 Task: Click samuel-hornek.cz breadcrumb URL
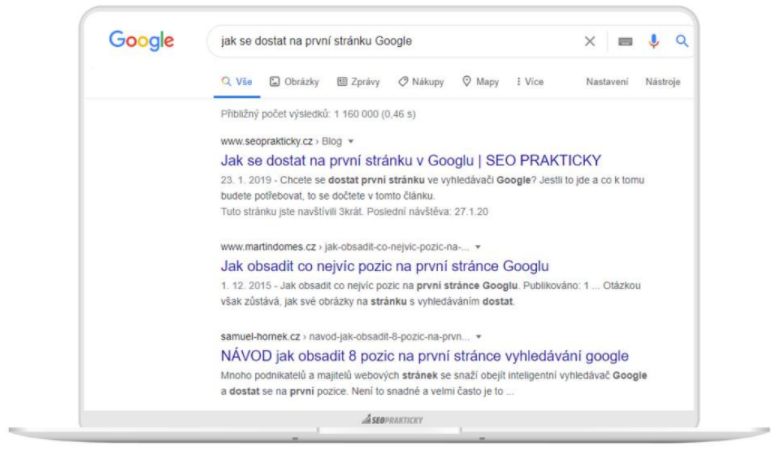(x=260, y=337)
